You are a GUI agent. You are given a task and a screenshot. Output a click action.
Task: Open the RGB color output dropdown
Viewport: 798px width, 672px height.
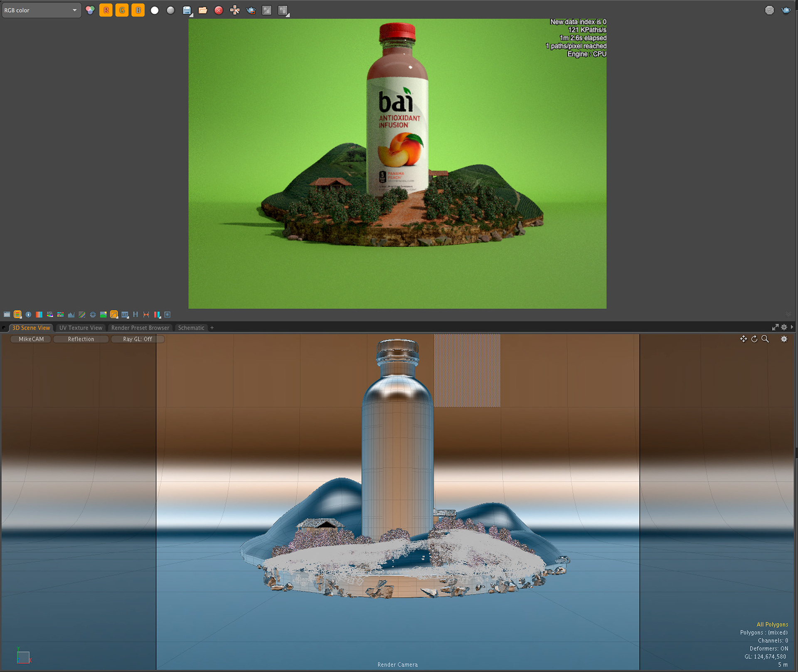tap(41, 10)
